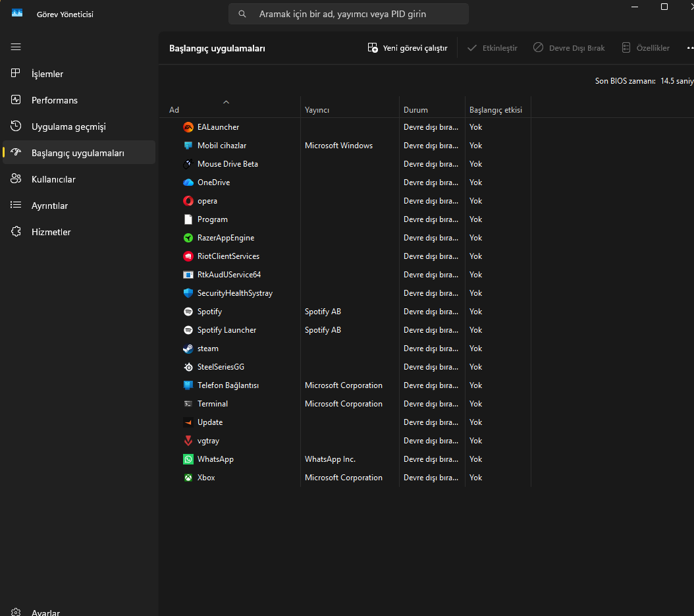Click the RtkAudUService64 icon
694x616 pixels.
click(x=188, y=275)
